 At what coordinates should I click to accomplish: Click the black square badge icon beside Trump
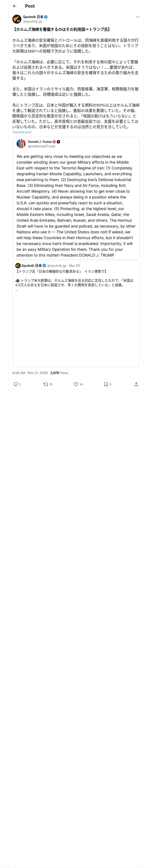click(x=59, y=142)
